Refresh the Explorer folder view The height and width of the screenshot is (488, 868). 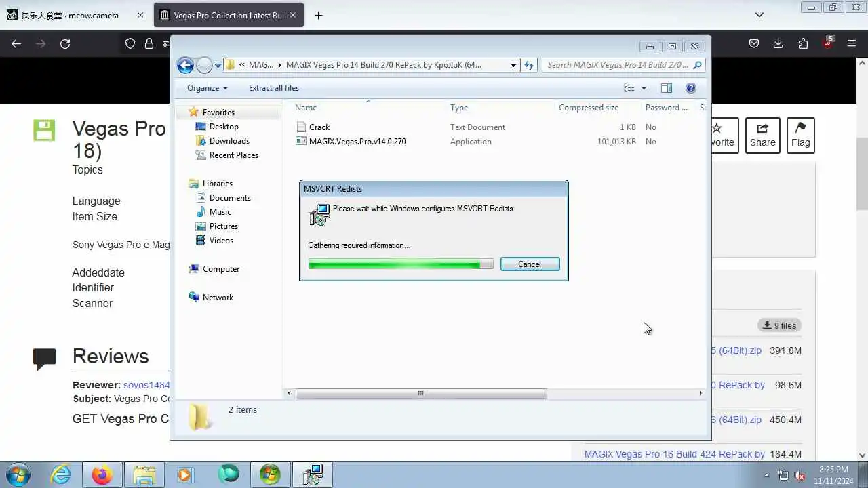[x=529, y=65]
